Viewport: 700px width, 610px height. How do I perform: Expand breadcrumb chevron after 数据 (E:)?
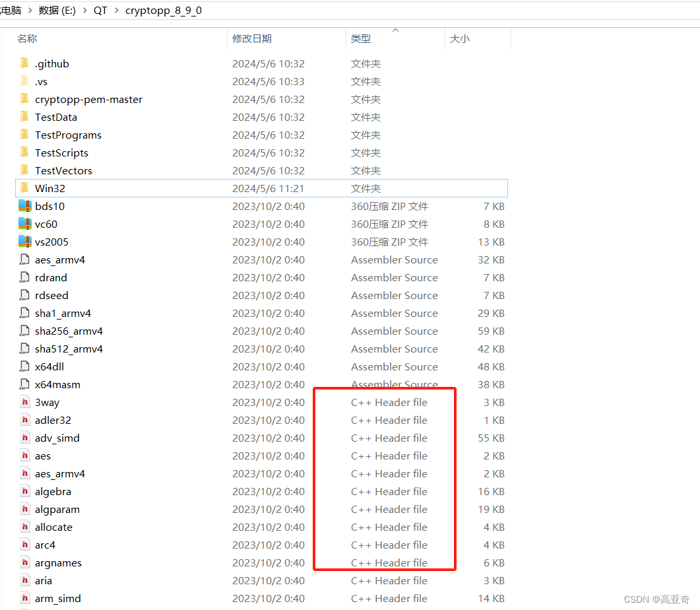click(x=84, y=11)
